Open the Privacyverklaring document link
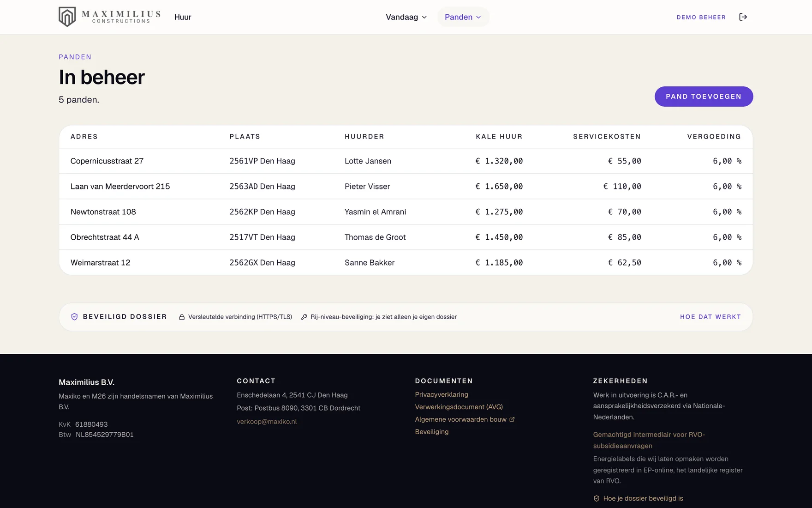Viewport: 812px width, 508px height. pos(442,394)
